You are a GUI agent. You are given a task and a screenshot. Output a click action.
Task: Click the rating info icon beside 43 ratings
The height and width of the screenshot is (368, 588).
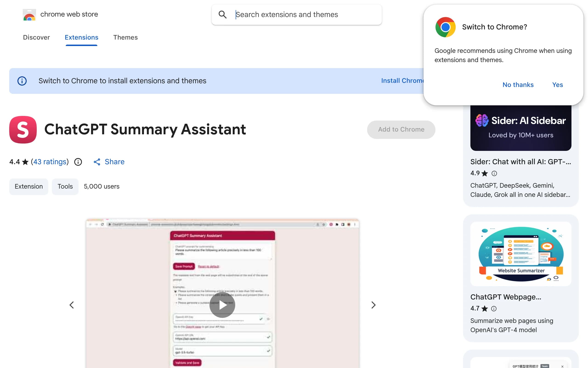click(78, 162)
